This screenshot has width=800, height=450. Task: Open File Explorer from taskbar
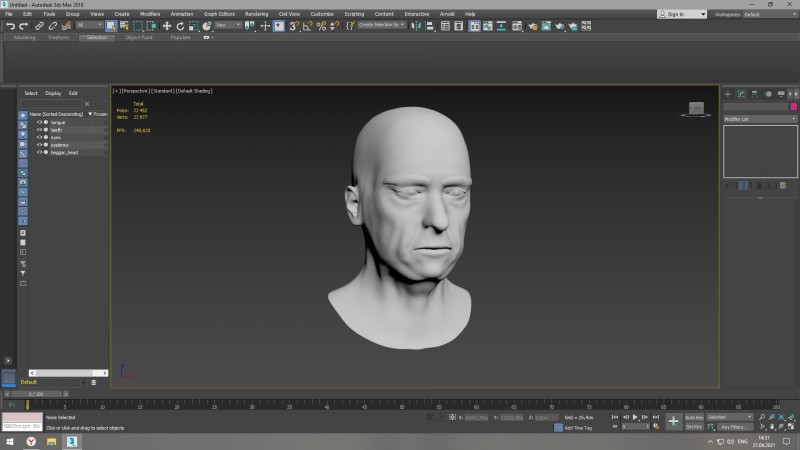(x=52, y=441)
